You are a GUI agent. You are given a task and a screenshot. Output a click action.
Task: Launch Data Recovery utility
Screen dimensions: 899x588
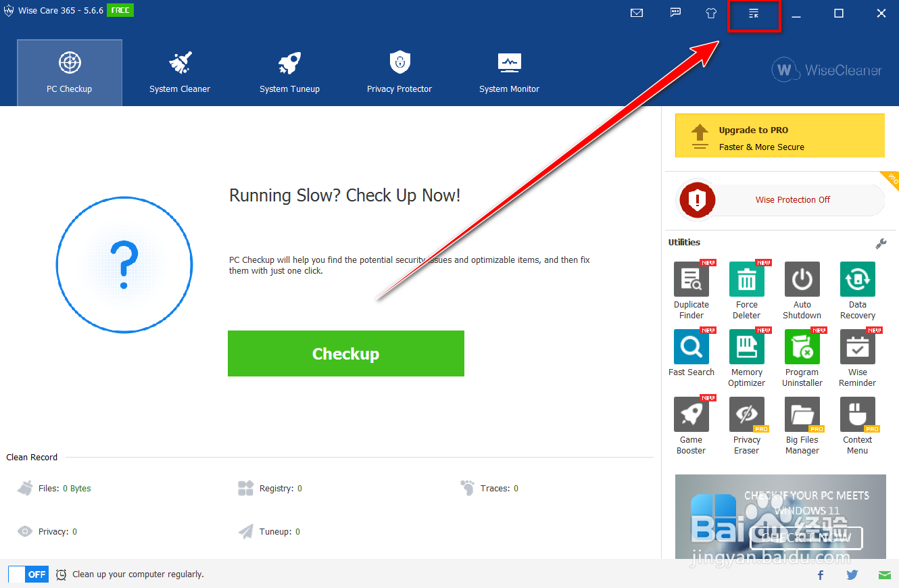[x=858, y=291]
